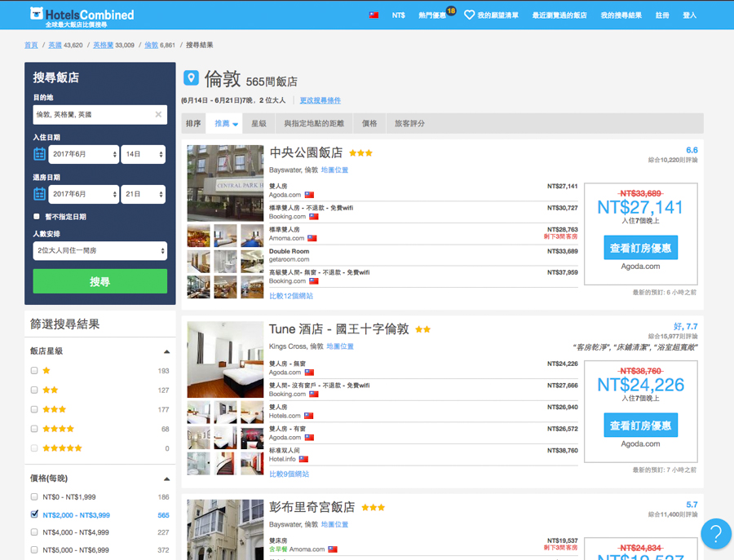The image size is (734, 560).
Task: Check the five-star hotel filter
Action: tap(34, 448)
